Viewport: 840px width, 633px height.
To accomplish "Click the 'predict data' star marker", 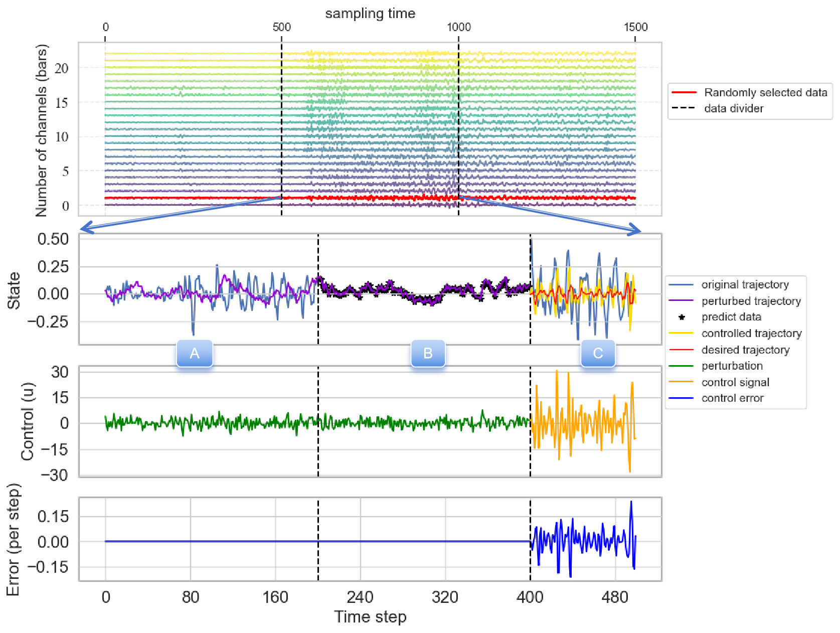I will point(682,318).
